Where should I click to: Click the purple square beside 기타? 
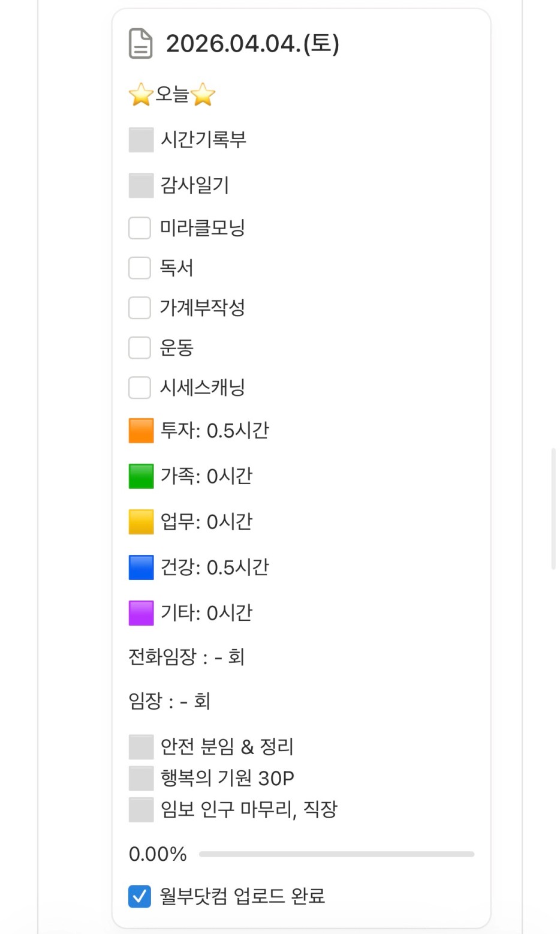pos(141,613)
